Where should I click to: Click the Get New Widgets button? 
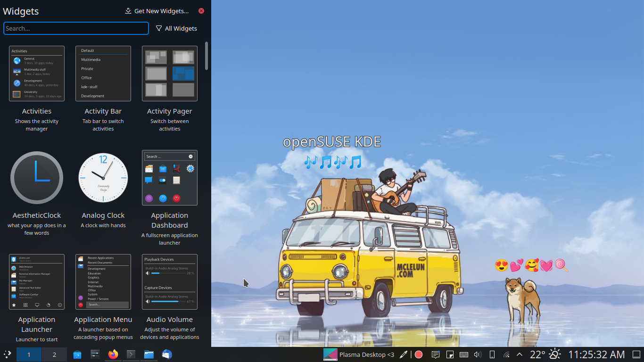point(157,11)
